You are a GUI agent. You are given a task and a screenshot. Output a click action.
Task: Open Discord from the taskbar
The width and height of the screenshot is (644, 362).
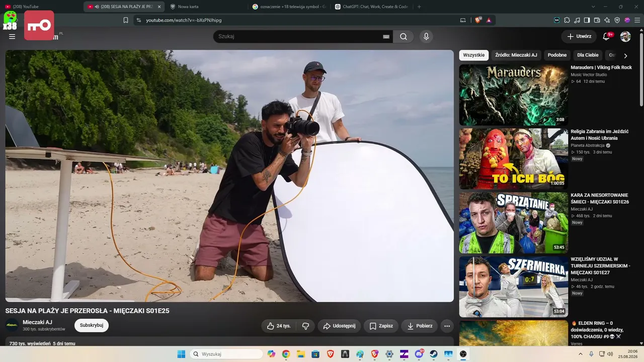coord(419,354)
